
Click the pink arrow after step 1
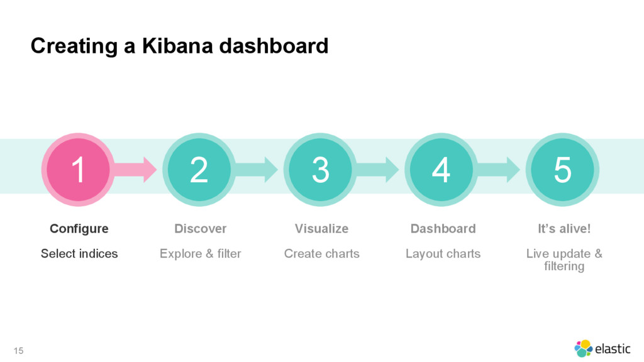pos(136,170)
